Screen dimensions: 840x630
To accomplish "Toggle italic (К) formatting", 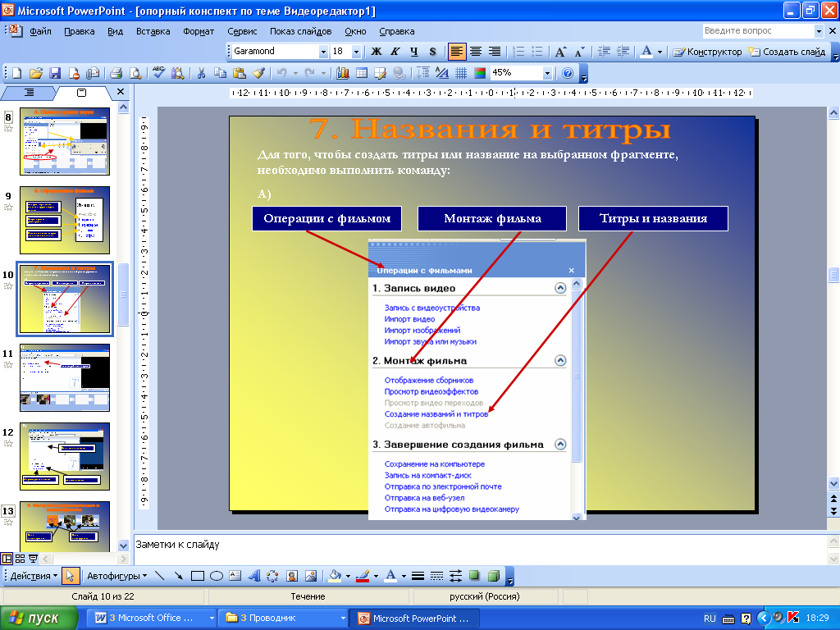I will tap(395, 52).
